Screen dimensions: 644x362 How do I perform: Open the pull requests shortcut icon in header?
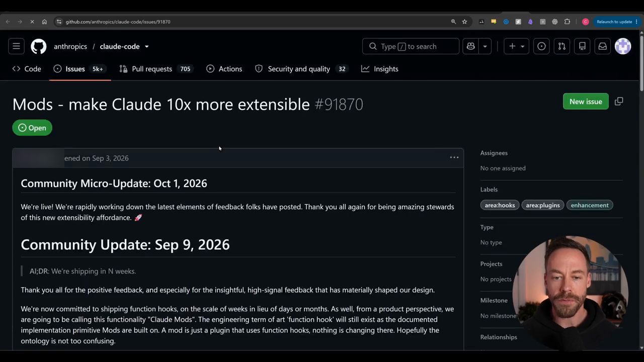click(562, 46)
